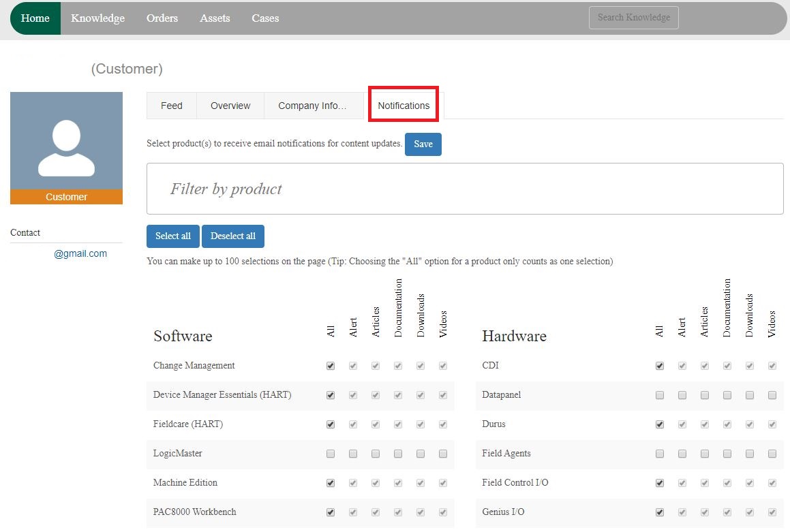
Task: Toggle Articles for Field Control I/O
Action: 704,483
